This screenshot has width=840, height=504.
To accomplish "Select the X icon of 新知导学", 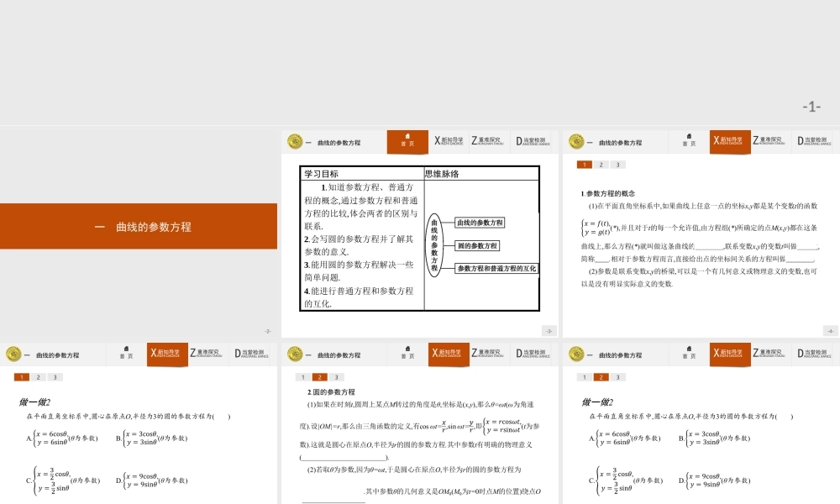I will 438,140.
